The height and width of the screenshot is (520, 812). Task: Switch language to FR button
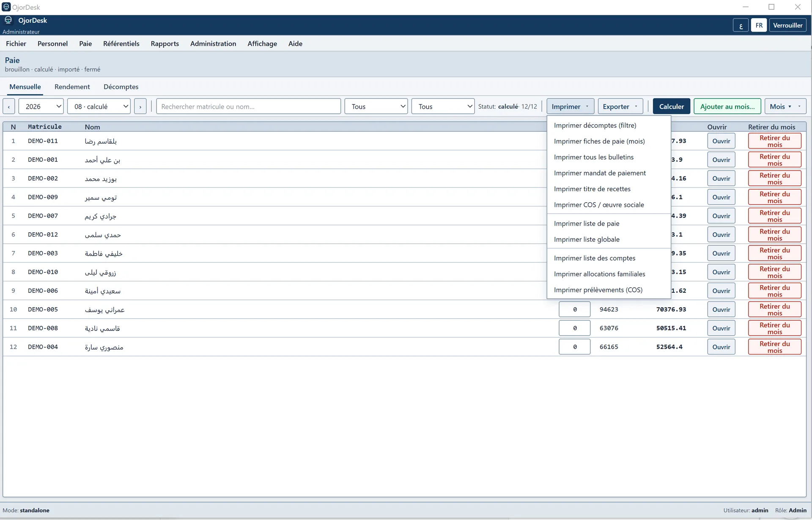click(x=759, y=25)
